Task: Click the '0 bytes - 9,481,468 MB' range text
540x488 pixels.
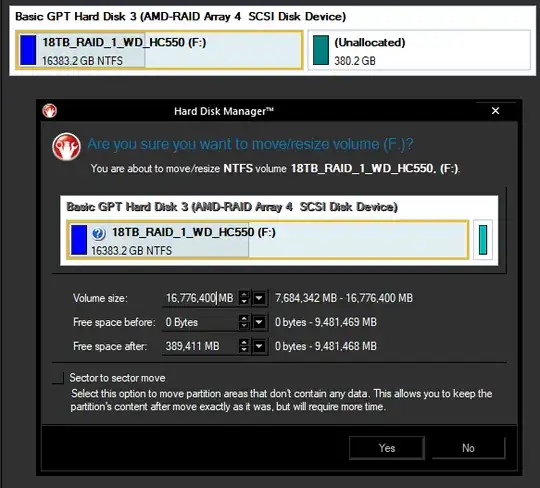Action: [x=326, y=346]
